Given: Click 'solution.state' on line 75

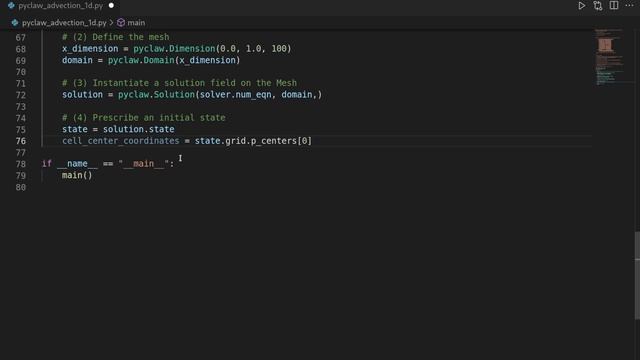Looking at the screenshot, I should [x=138, y=129].
